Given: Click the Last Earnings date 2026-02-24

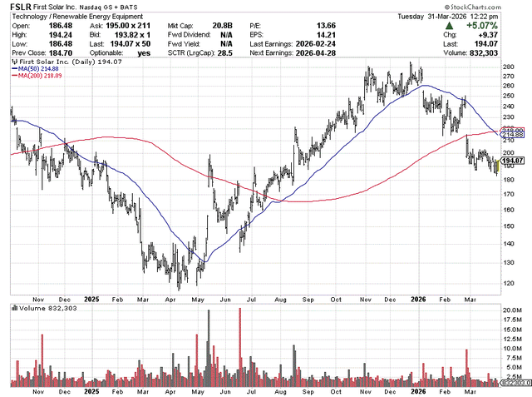Looking at the screenshot, I should [x=316, y=44].
